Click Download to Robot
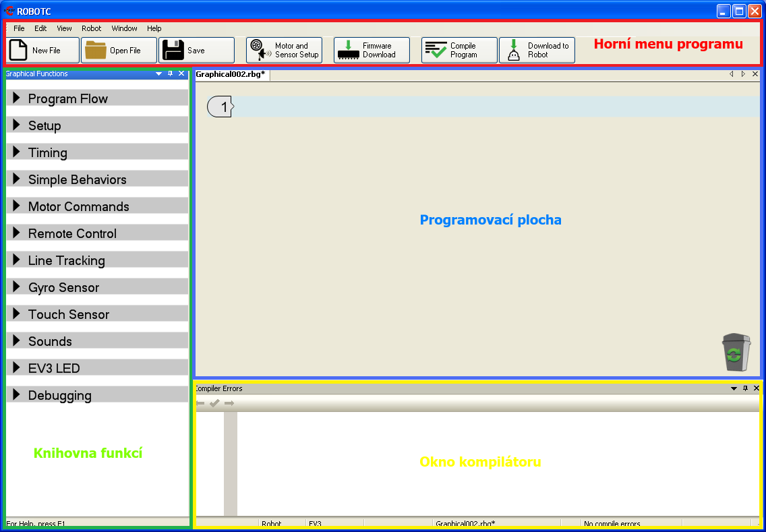Screen dimensions: 766x532 [537, 51]
